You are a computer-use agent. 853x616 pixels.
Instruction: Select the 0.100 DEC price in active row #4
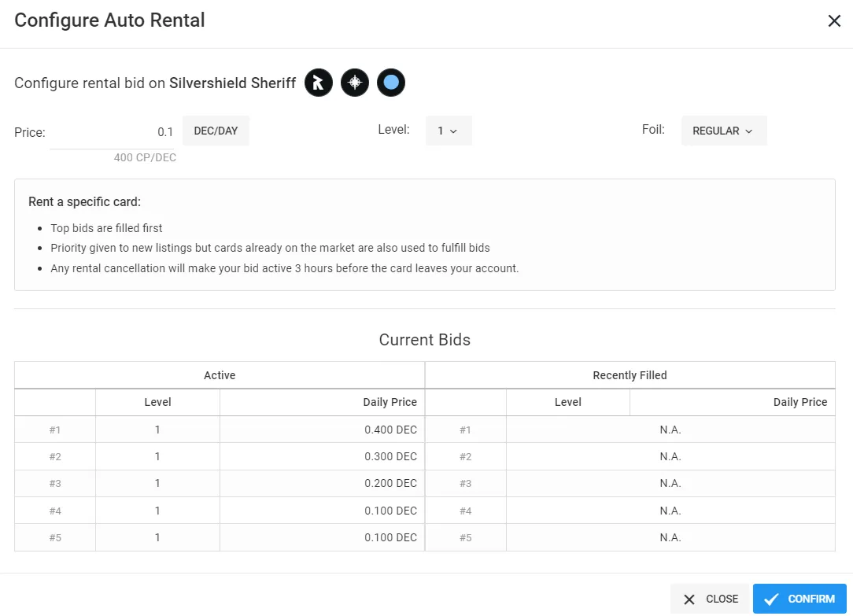coord(390,511)
